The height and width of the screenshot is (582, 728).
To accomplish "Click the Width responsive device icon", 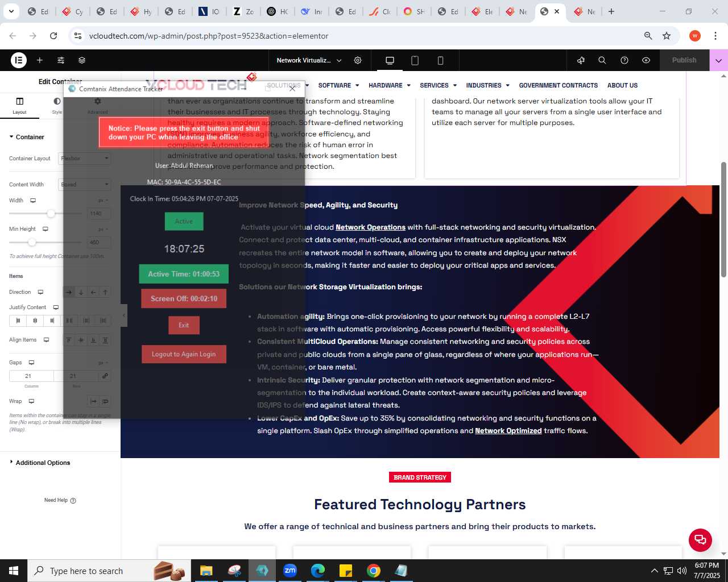I will point(33,201).
